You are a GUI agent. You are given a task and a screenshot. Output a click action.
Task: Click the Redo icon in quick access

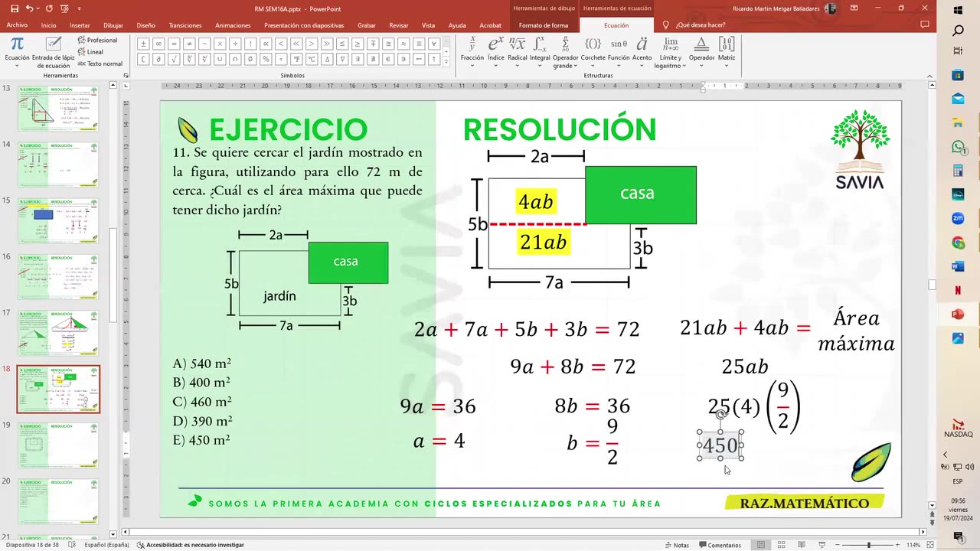coord(49,8)
